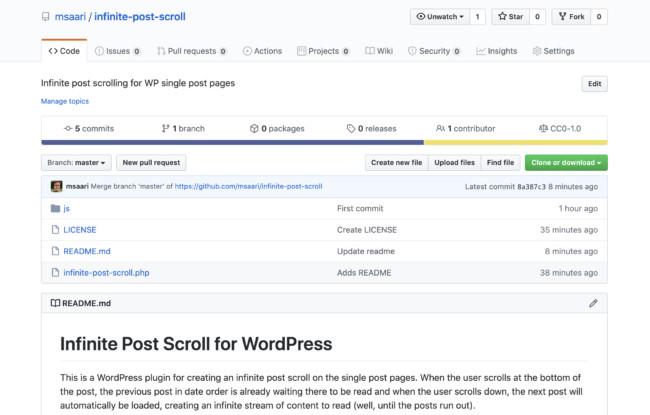
Task: View the 1 branch list
Action: 183,129
